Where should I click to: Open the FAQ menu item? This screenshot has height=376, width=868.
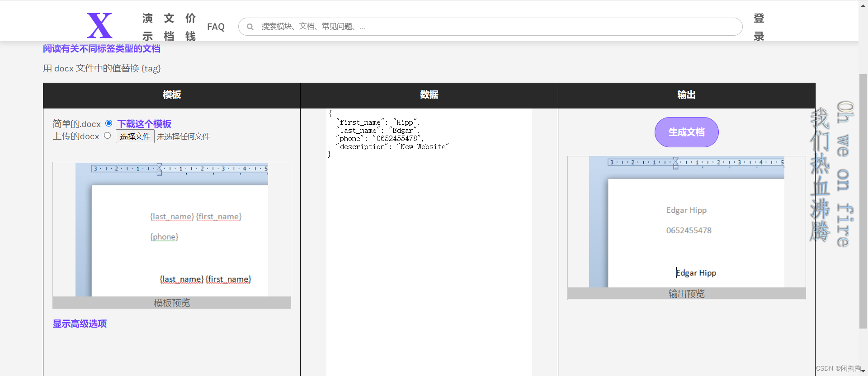(216, 27)
